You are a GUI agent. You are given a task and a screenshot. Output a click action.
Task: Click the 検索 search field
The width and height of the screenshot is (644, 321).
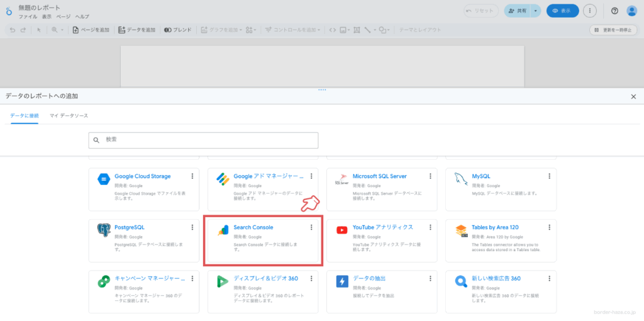(x=203, y=140)
